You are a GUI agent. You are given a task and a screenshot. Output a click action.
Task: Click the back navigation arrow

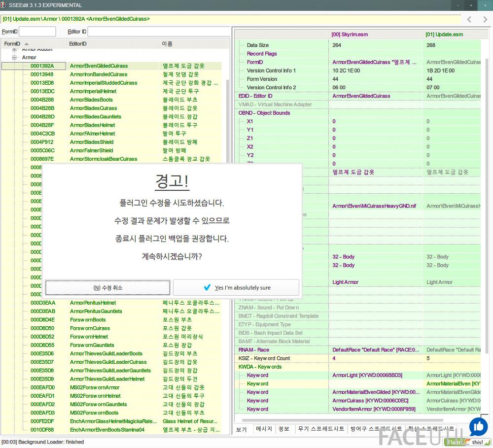pos(469,19)
